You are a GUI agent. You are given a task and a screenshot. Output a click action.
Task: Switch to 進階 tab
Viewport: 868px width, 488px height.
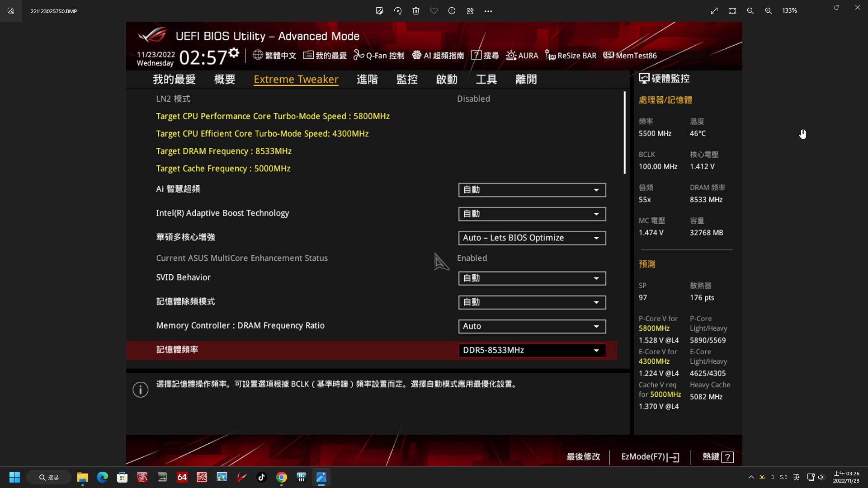pyautogui.click(x=367, y=80)
